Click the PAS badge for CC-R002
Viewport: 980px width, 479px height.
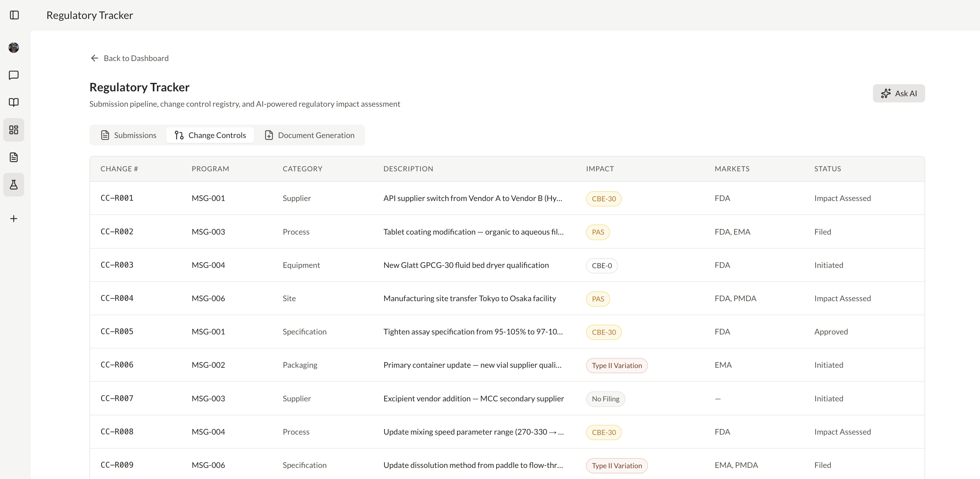pyautogui.click(x=598, y=232)
